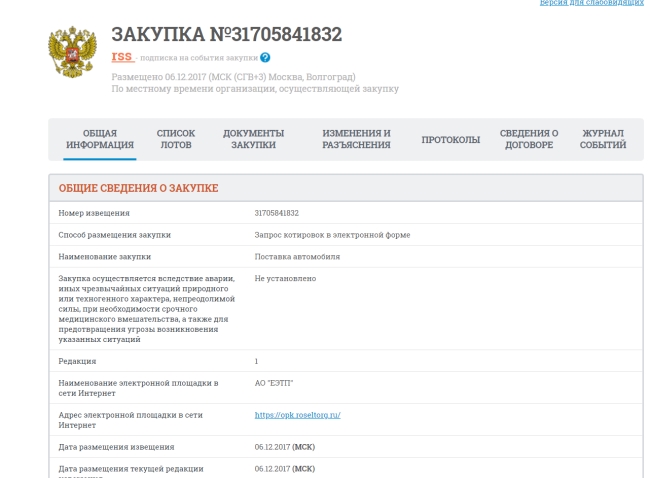Select notice number value 31705841832 in table

276,213
